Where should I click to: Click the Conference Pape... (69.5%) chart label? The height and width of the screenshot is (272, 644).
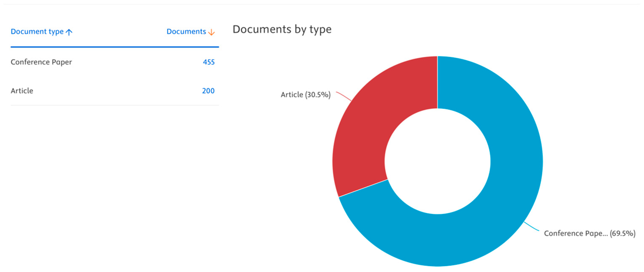click(x=590, y=233)
